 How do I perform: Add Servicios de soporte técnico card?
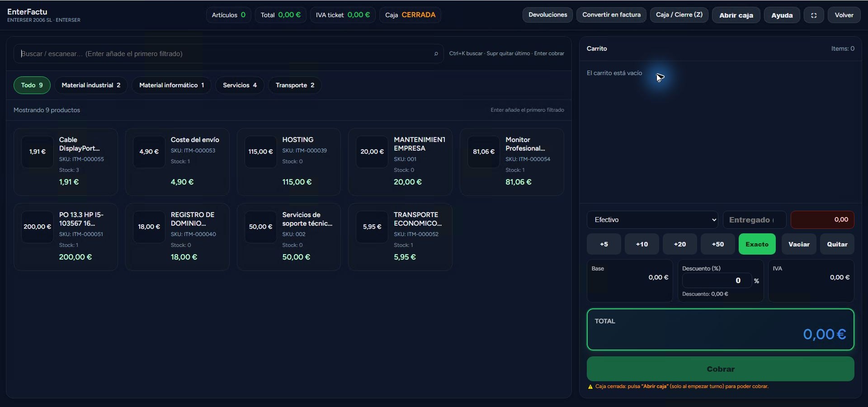pyautogui.click(x=289, y=237)
